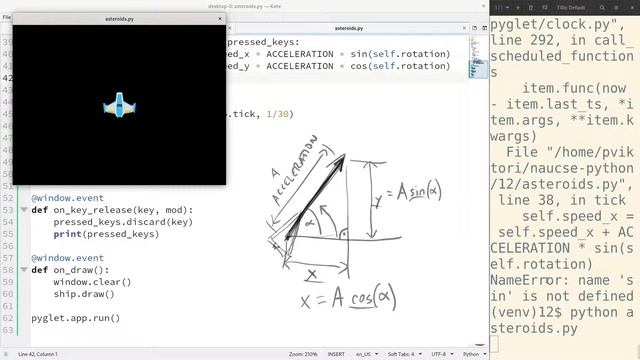
Task: Open the File menu in Kate
Action: (x=6, y=17)
